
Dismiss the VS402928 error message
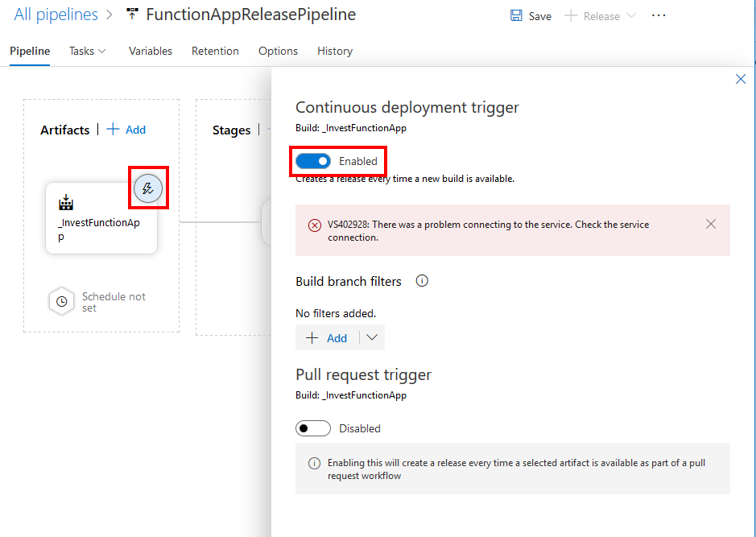click(710, 224)
